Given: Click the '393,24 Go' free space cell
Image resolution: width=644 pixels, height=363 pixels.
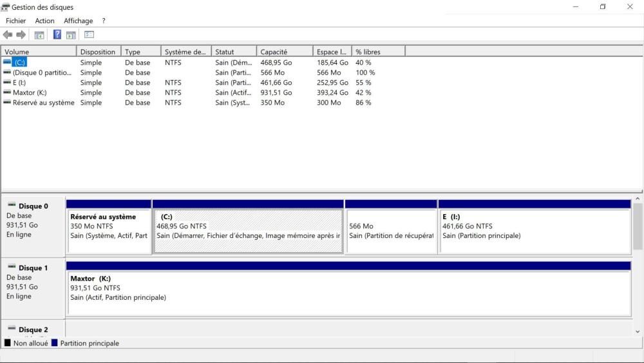Looking at the screenshot, I should tap(332, 92).
